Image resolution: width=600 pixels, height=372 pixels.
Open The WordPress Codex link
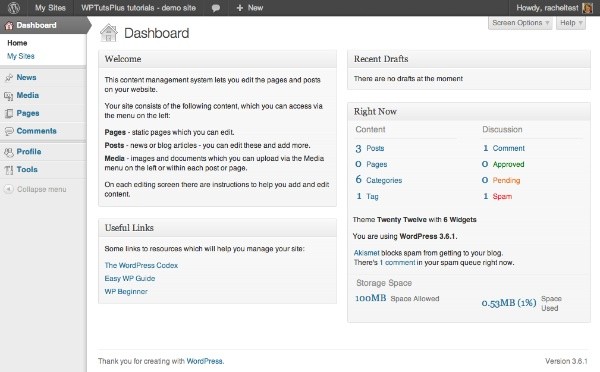click(x=141, y=265)
